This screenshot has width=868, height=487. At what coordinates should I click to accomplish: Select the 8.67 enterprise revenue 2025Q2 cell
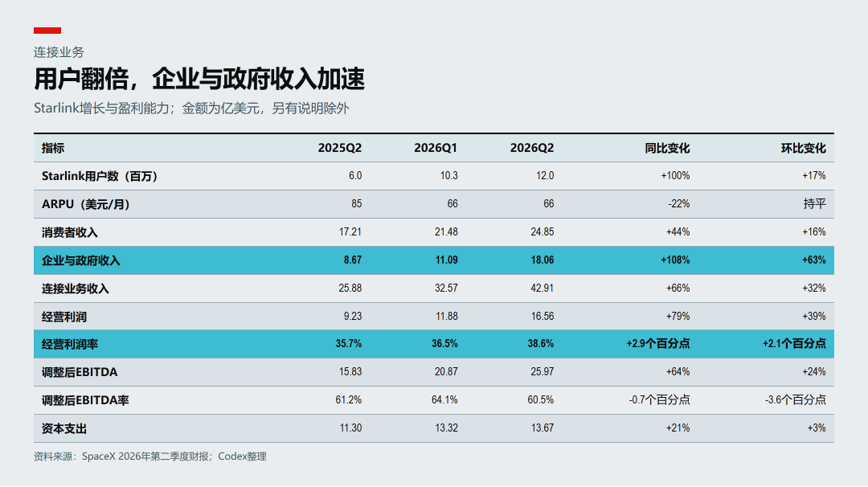pos(353,260)
